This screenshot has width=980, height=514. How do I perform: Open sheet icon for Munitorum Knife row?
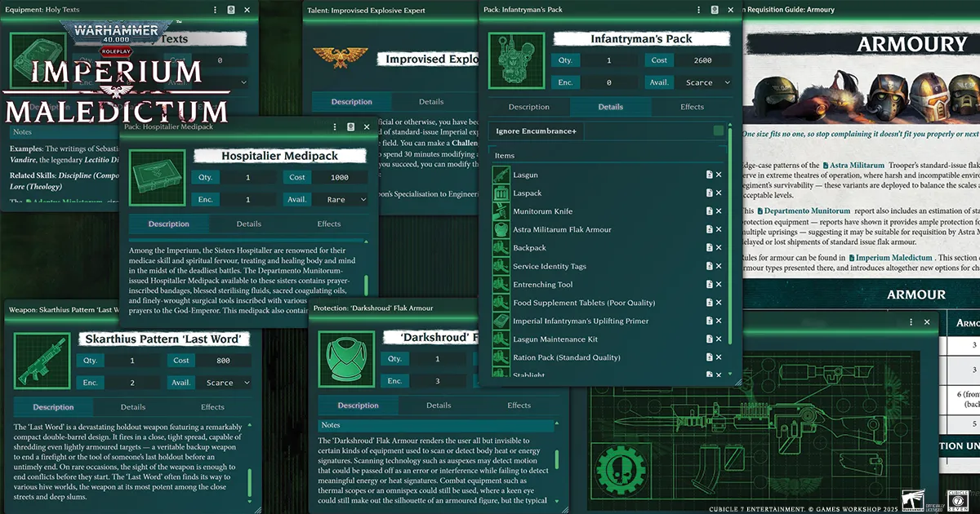coord(709,211)
